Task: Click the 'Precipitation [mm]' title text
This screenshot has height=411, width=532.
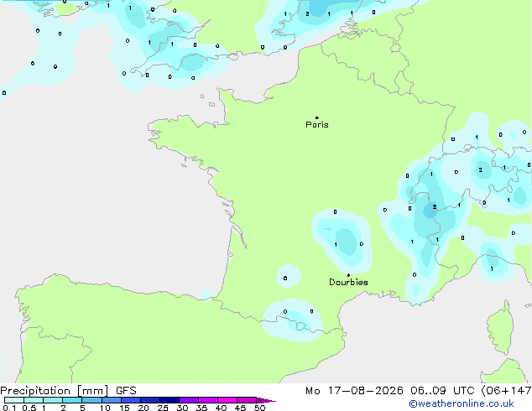Action: pos(55,391)
